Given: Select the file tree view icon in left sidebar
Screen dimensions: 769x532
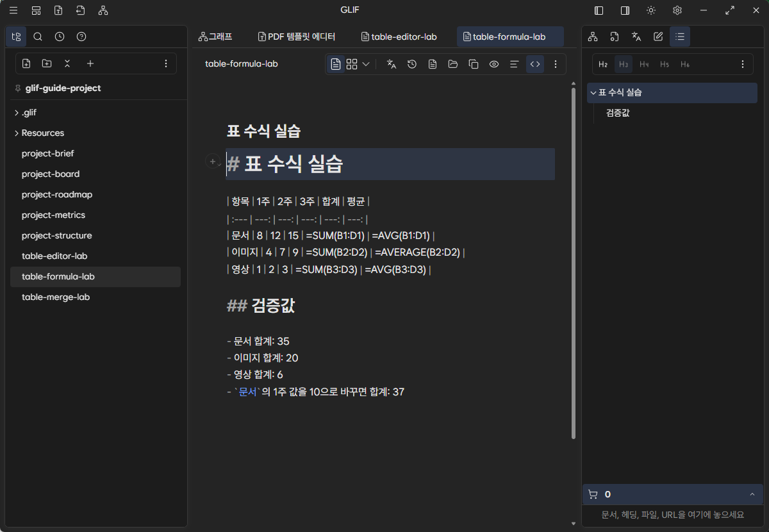Looking at the screenshot, I should click(x=16, y=37).
